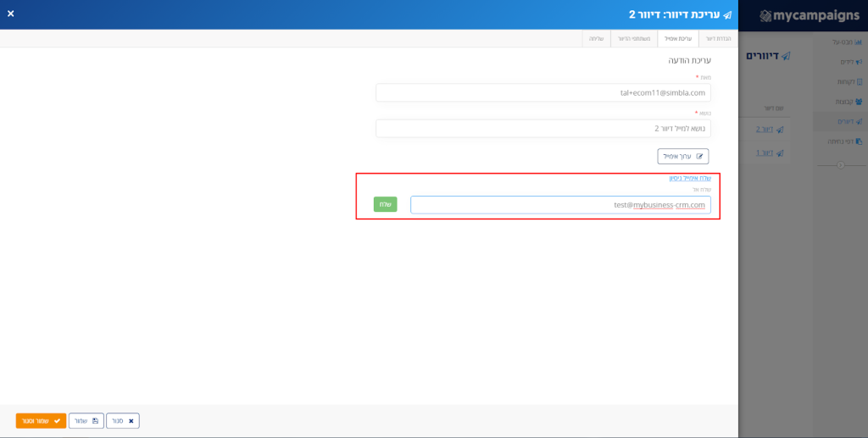Focus the test email address field
The width and height of the screenshot is (868, 438).
(x=560, y=205)
